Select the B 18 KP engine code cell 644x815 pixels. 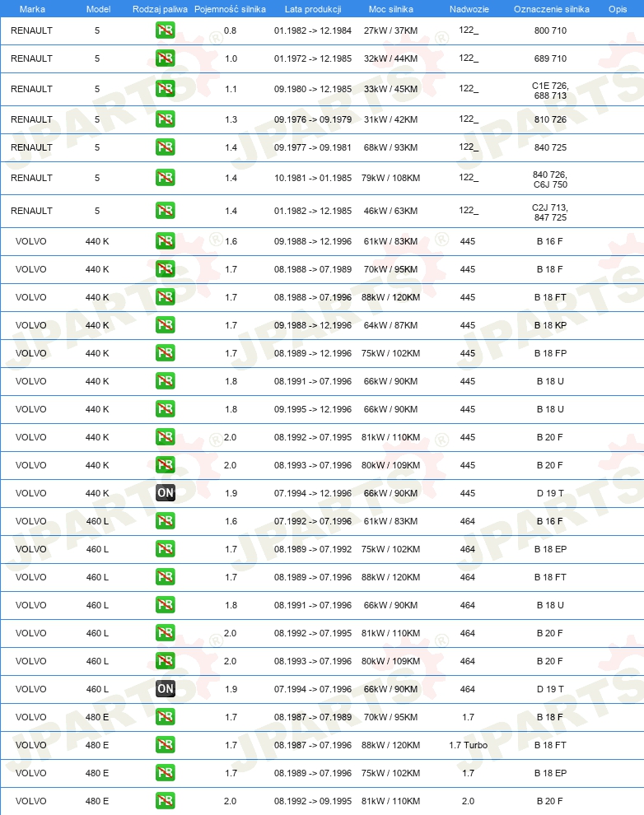tap(550, 325)
